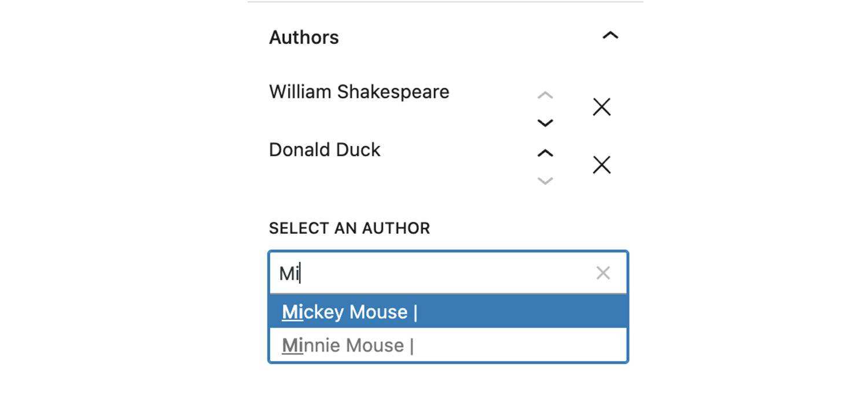Remove William Shakespeare from authors
Screen dimensions: 868x405
click(602, 107)
